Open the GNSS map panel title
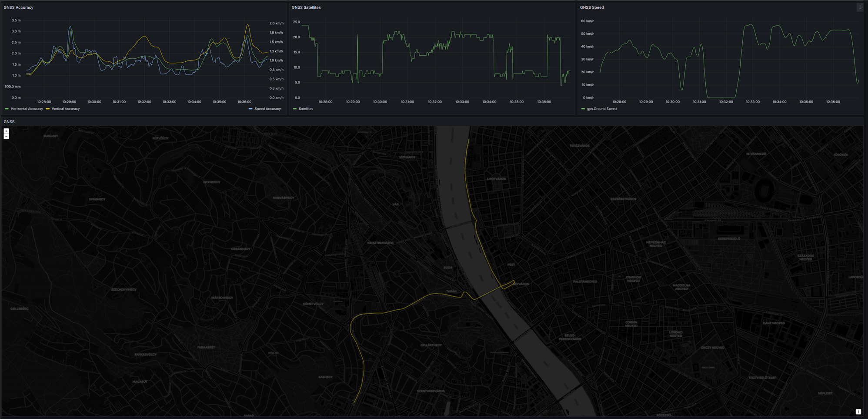This screenshot has width=868, height=419. tap(9, 122)
